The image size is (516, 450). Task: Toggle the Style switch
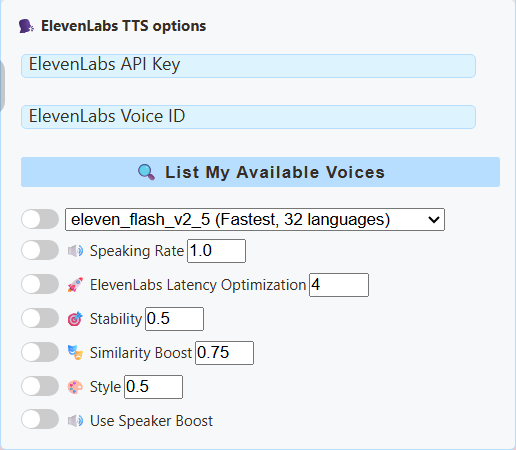pos(40,386)
